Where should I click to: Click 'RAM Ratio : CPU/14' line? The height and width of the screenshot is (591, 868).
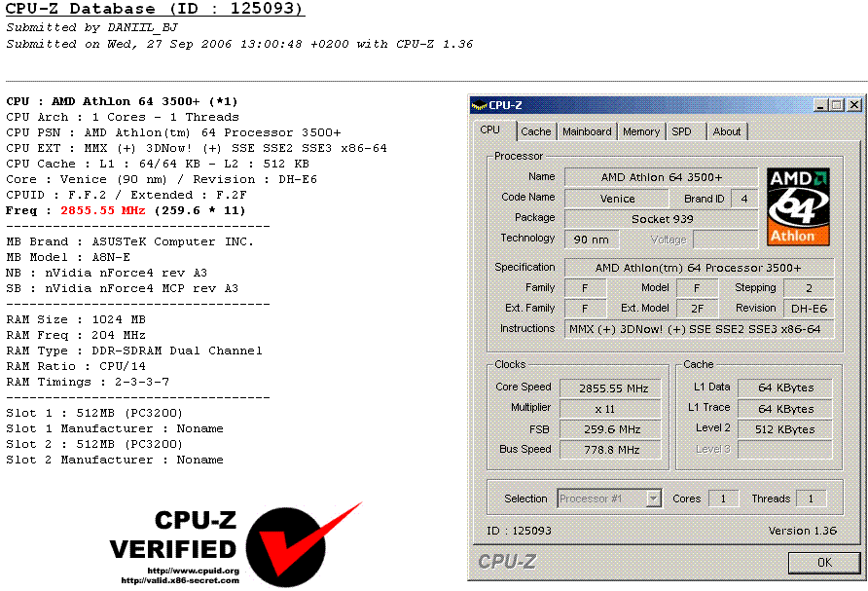tap(76, 366)
